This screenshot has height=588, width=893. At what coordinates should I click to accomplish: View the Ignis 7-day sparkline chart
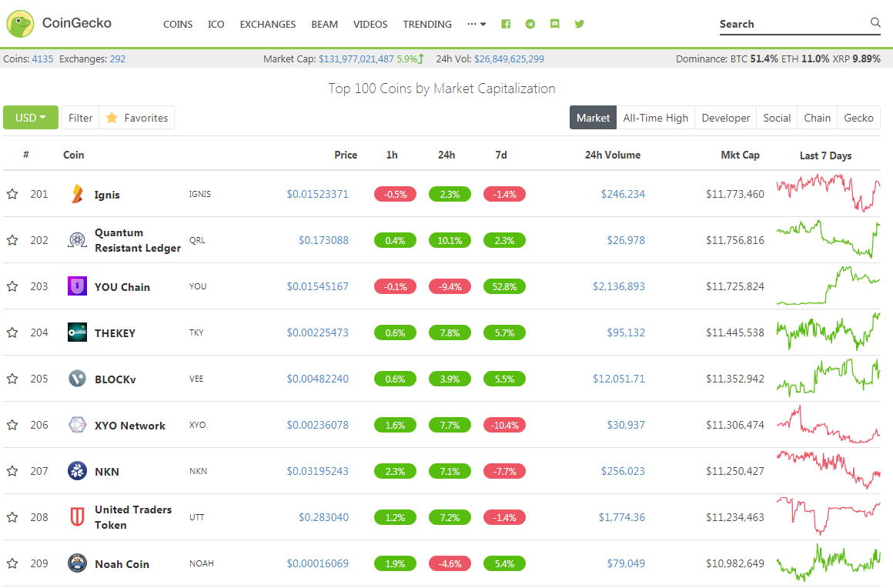click(828, 192)
